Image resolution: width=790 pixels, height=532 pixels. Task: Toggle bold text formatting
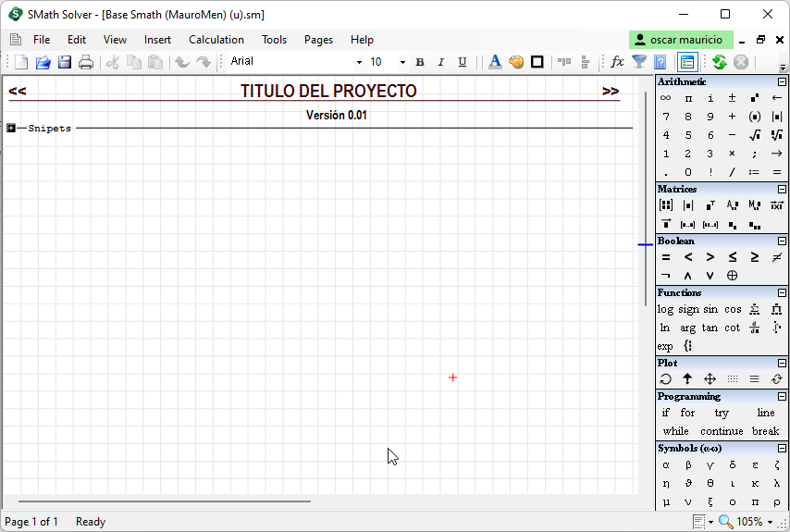(x=420, y=62)
